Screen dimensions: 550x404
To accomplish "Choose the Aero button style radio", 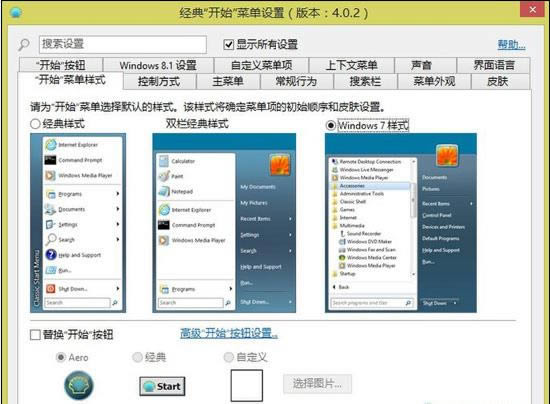I will (x=61, y=357).
